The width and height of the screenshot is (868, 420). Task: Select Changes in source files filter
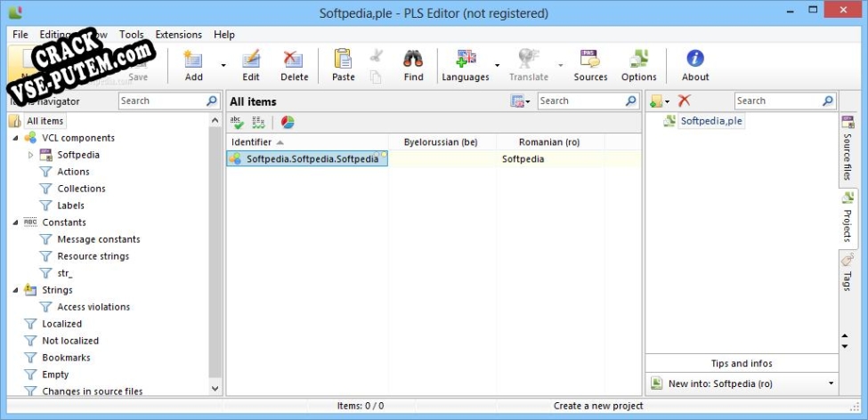(93, 392)
